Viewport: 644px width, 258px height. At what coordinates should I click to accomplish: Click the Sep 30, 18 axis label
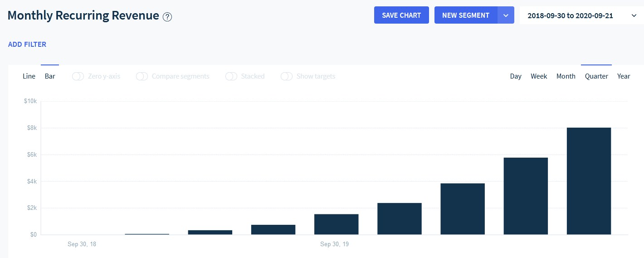[x=82, y=244]
